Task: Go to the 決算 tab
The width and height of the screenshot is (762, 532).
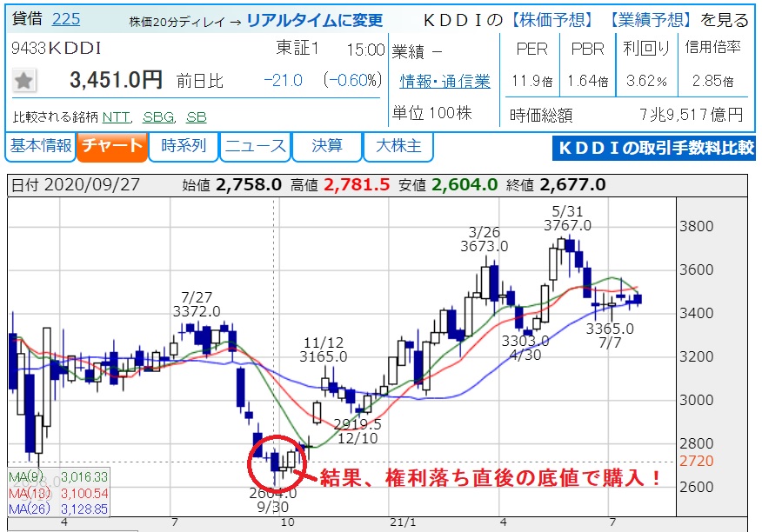Action: pos(326,146)
